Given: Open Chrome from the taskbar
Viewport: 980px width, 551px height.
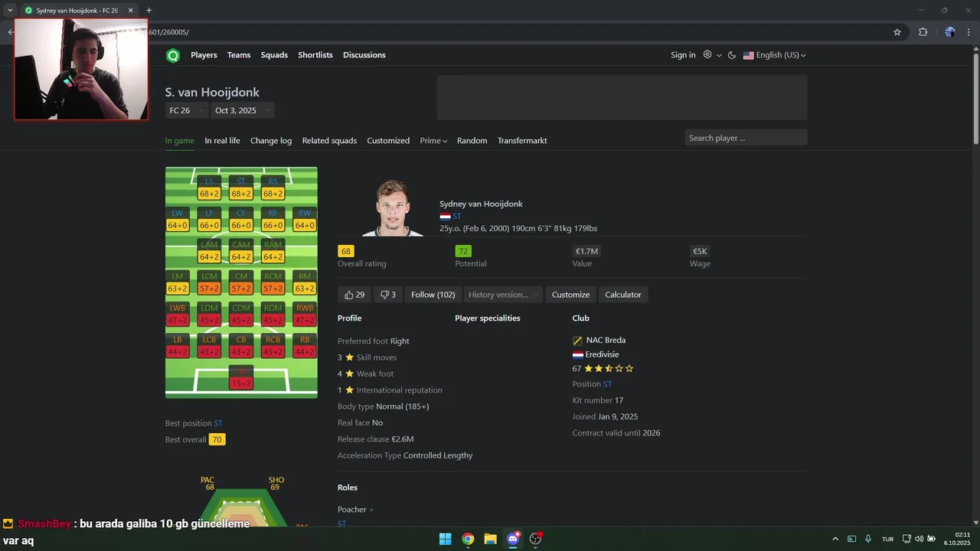Looking at the screenshot, I should pos(468,539).
